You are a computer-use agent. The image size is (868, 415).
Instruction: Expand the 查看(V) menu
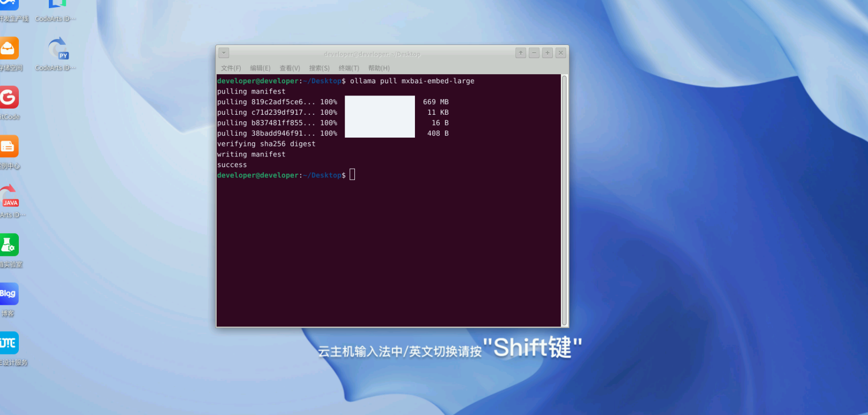click(289, 68)
